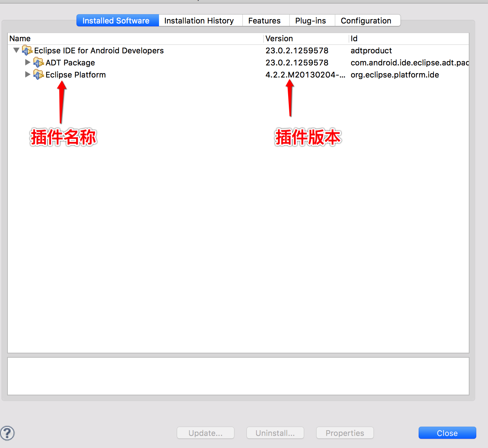This screenshot has width=488, height=448.
Task: Expand the Eclipse Platform tree node
Action: pyautogui.click(x=28, y=75)
